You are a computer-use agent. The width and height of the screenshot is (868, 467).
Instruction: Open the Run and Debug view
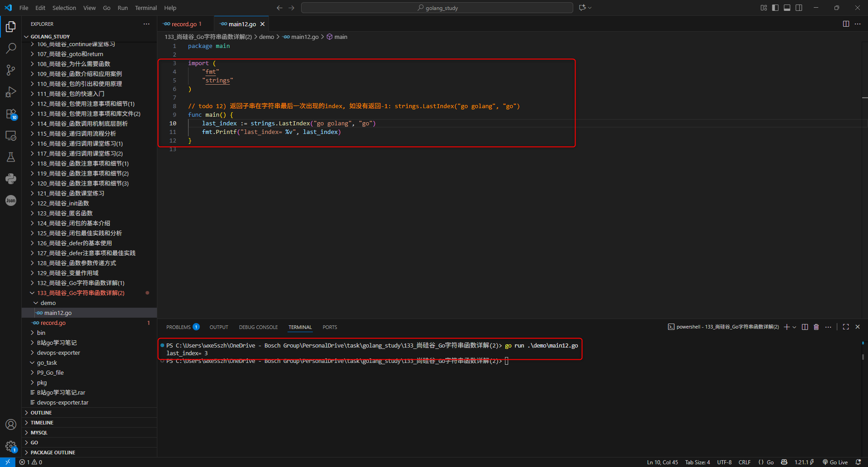[11, 92]
